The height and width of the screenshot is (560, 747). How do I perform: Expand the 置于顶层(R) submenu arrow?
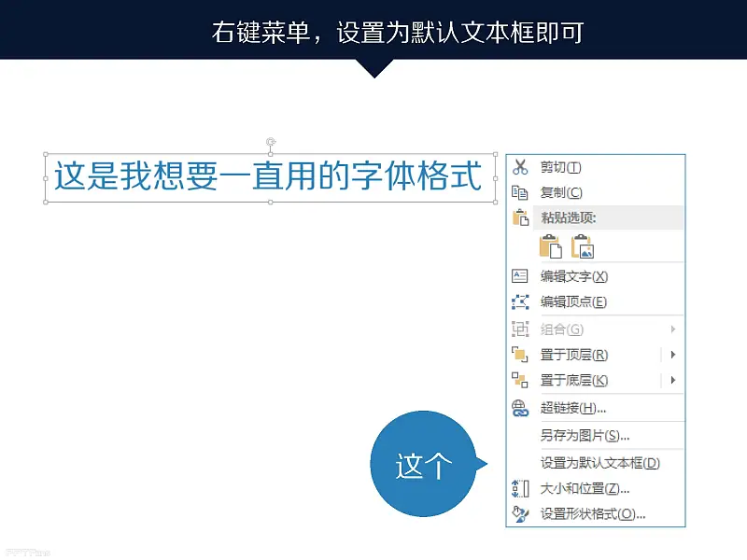click(x=672, y=355)
